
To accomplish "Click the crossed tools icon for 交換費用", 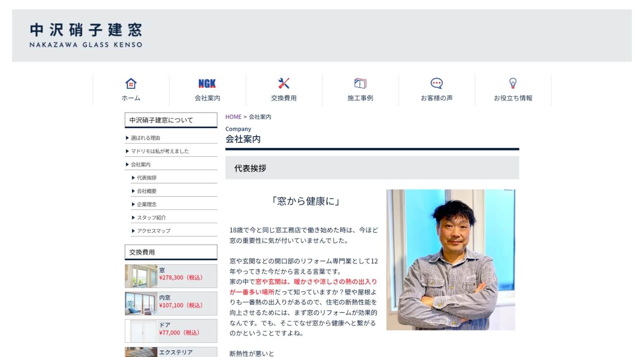I will point(284,83).
